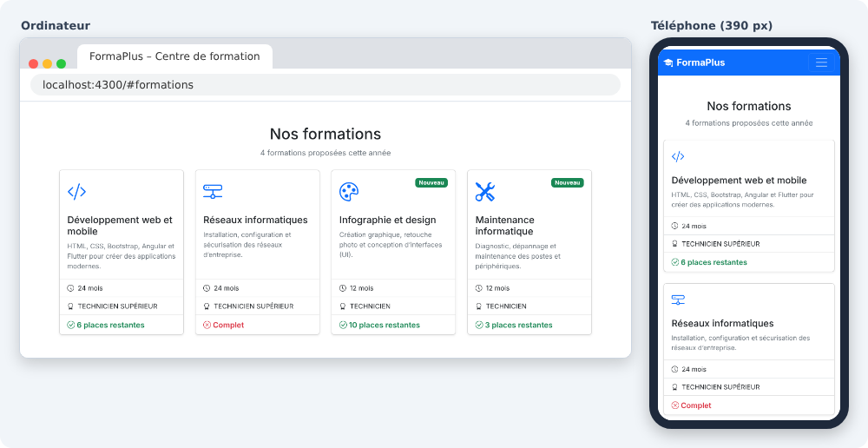Screen dimensions: 868x448
Task: Click desktop text 6 places restantes
Action: tap(111, 325)
